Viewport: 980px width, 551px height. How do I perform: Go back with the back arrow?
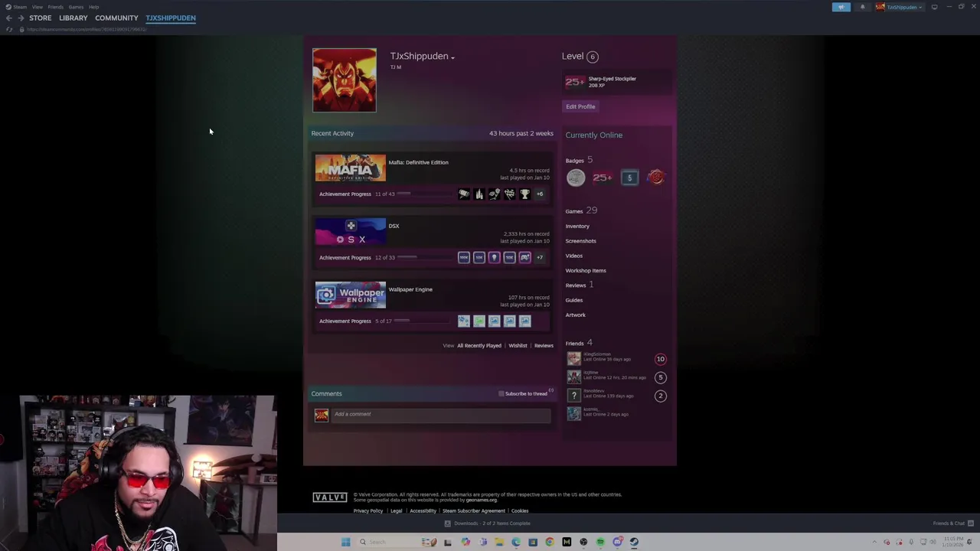8,18
